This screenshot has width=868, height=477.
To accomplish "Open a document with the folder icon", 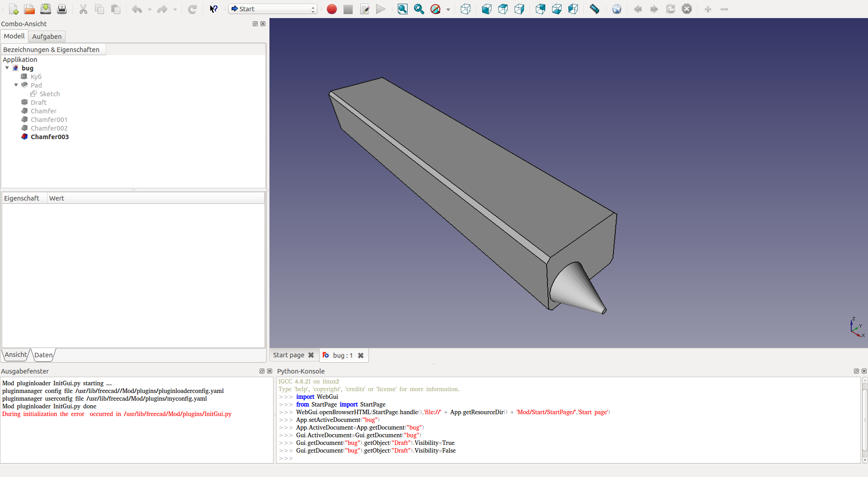I will point(29,9).
